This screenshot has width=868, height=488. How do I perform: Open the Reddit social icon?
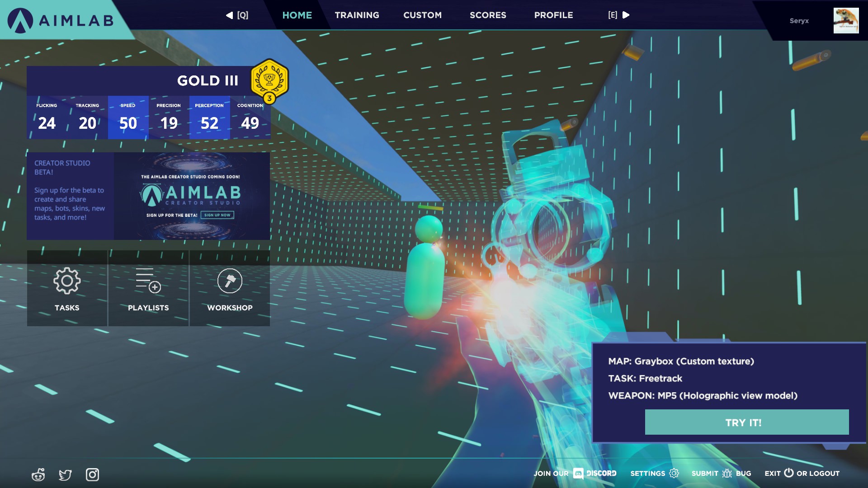point(38,474)
